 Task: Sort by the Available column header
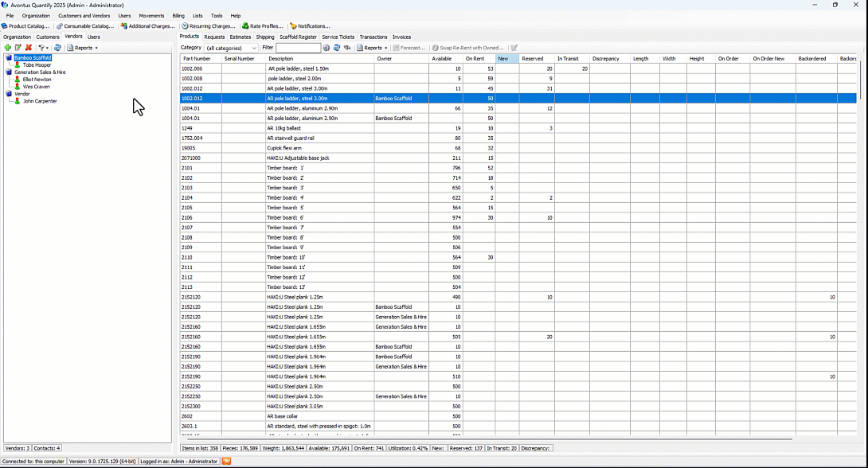click(x=442, y=59)
